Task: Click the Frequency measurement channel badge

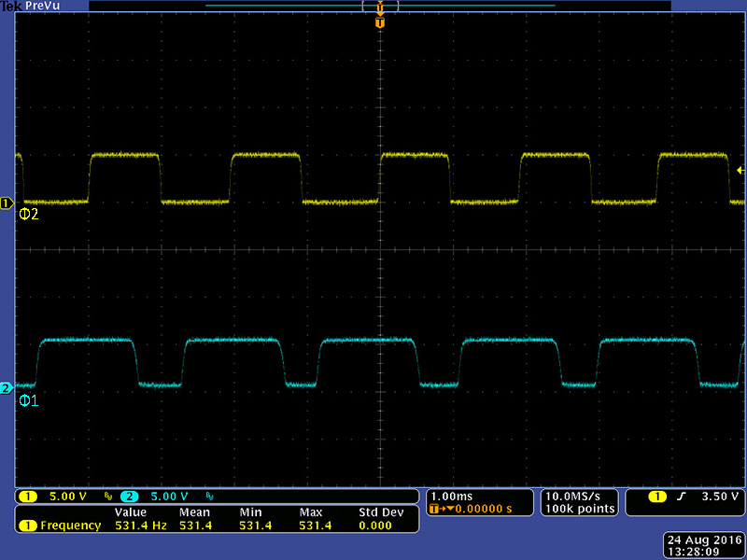Action: (x=29, y=525)
